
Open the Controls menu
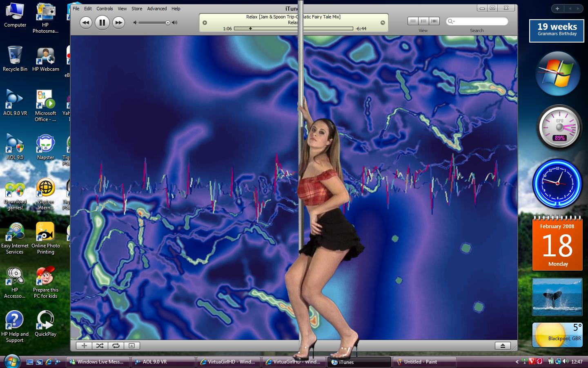point(105,9)
